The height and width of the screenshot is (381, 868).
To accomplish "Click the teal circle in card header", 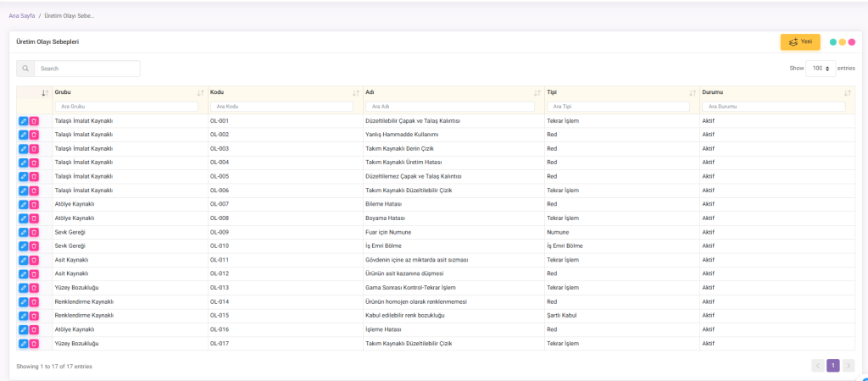I will (x=833, y=41).
